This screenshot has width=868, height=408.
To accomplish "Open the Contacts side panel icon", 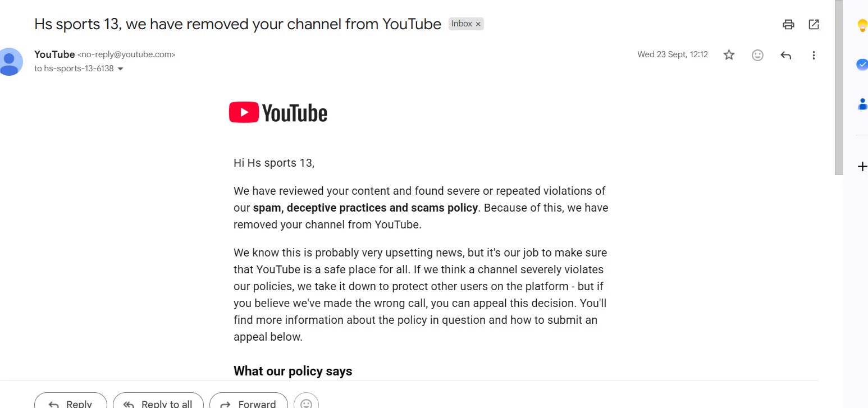I will point(861,104).
